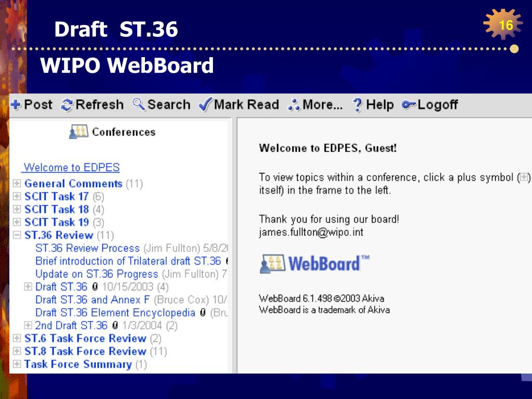Open Help from the toolbar

[380, 104]
